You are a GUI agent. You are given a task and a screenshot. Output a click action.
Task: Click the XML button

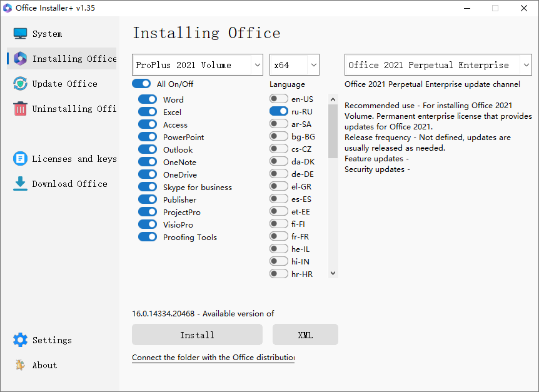click(305, 334)
